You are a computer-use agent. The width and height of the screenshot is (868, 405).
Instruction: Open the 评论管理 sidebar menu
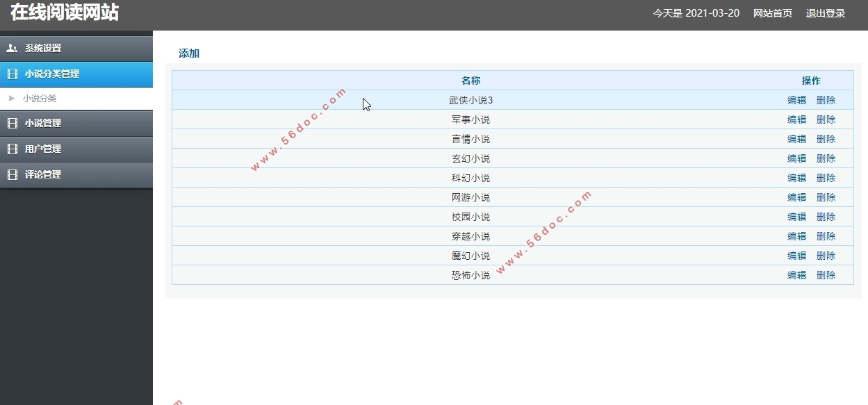click(x=43, y=174)
